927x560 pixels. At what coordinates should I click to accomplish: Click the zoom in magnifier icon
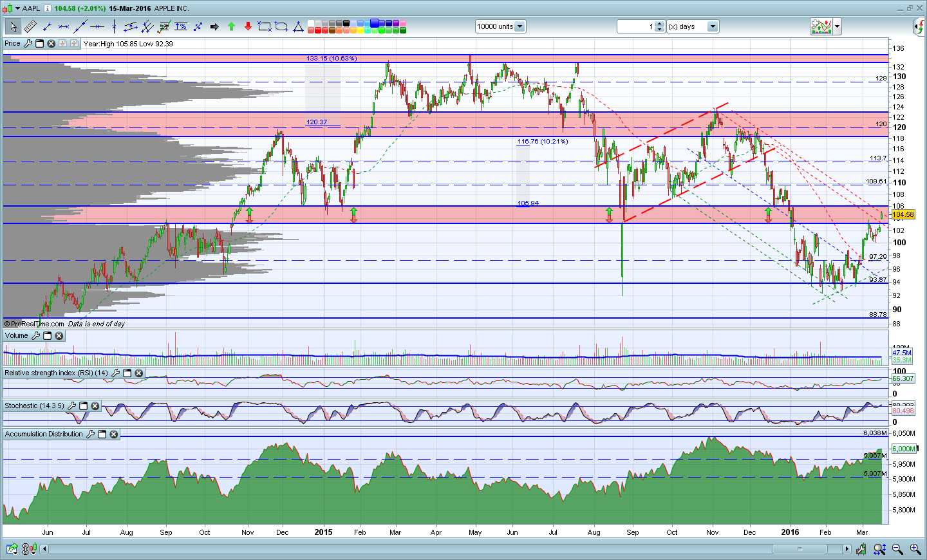tap(915, 549)
